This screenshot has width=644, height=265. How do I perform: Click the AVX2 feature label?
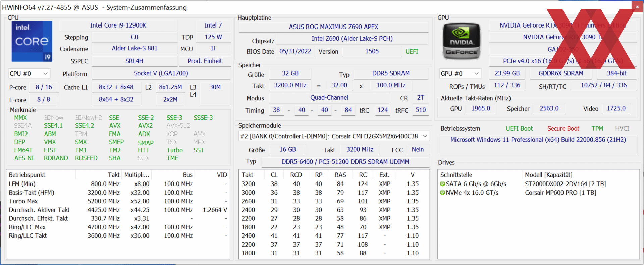point(145,126)
